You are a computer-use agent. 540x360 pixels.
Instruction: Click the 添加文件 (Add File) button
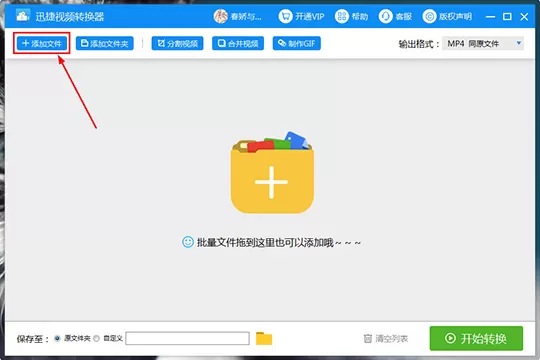point(42,43)
